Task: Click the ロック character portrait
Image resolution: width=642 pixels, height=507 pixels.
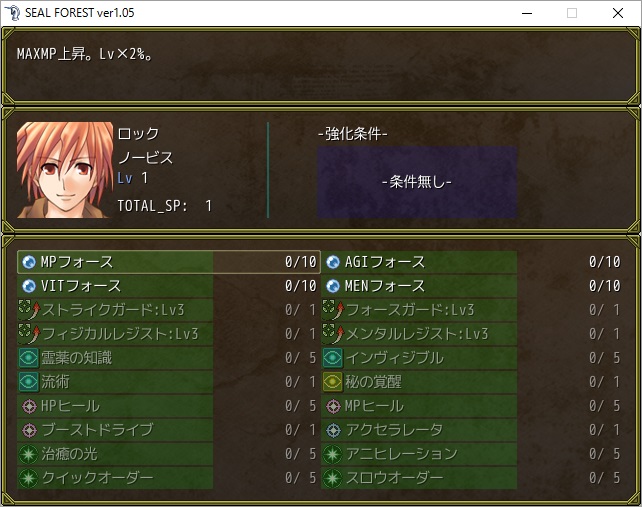Action: (x=65, y=170)
